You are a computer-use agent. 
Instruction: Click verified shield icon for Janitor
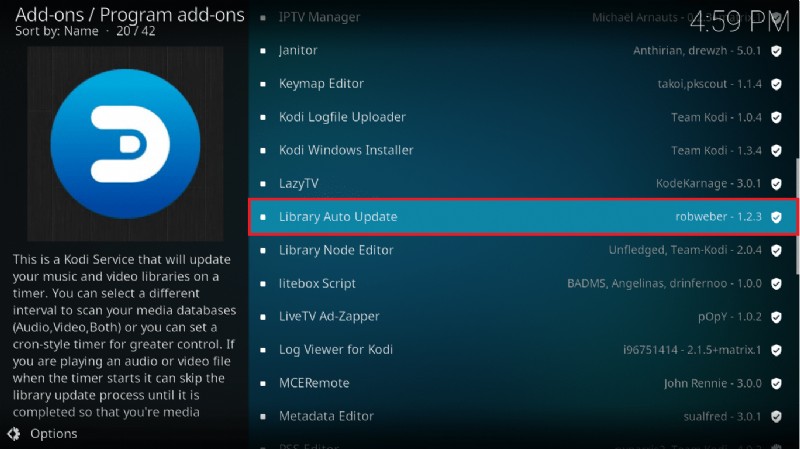point(776,51)
